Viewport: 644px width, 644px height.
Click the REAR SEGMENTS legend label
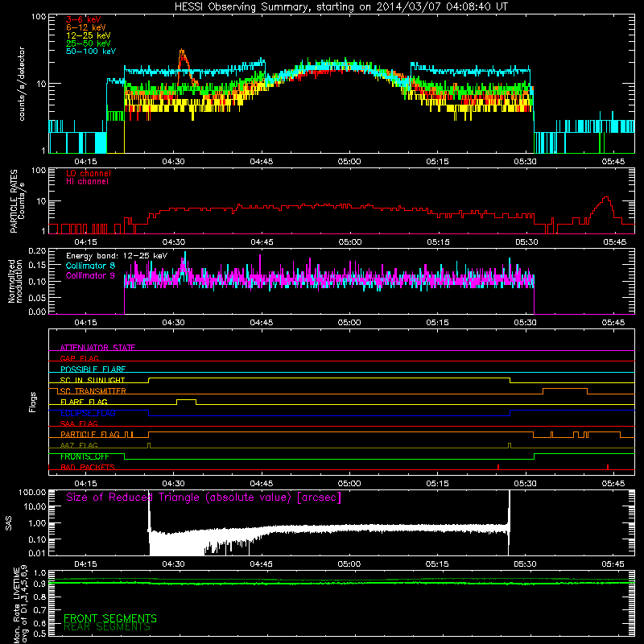[x=107, y=627]
